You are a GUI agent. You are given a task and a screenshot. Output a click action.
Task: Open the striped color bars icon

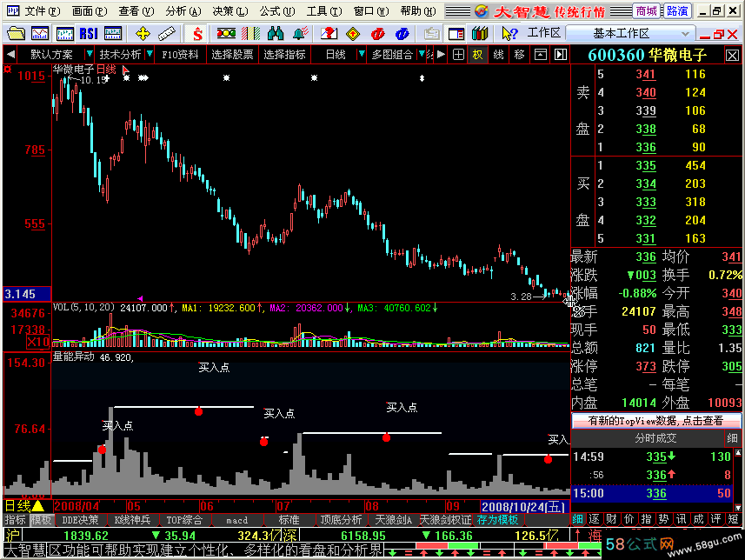point(250,34)
